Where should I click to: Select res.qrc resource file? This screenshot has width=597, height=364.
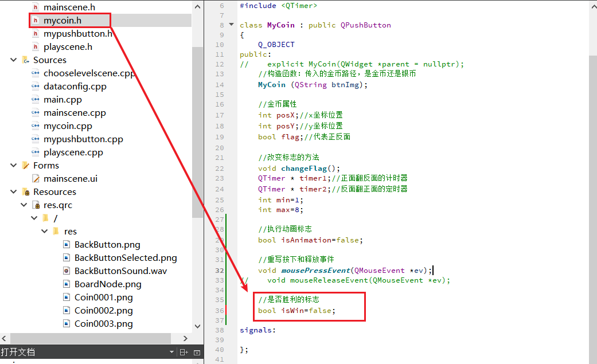pos(58,205)
